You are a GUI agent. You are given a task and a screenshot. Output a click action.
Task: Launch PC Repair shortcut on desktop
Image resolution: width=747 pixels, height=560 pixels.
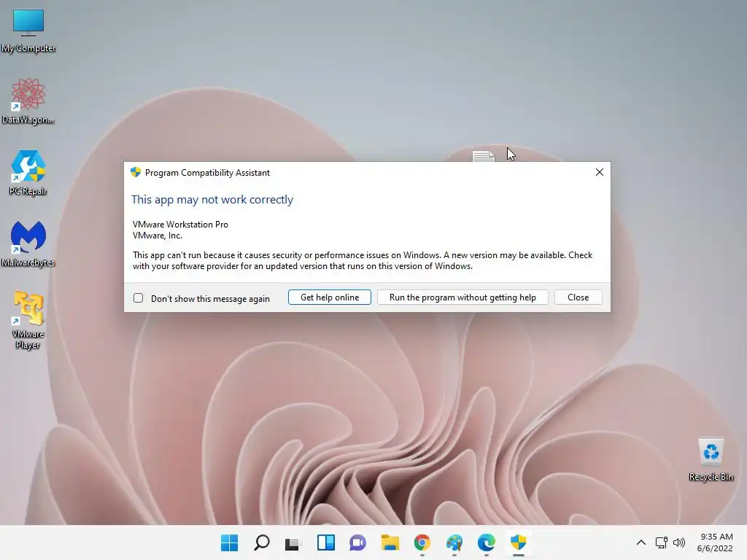pyautogui.click(x=28, y=172)
